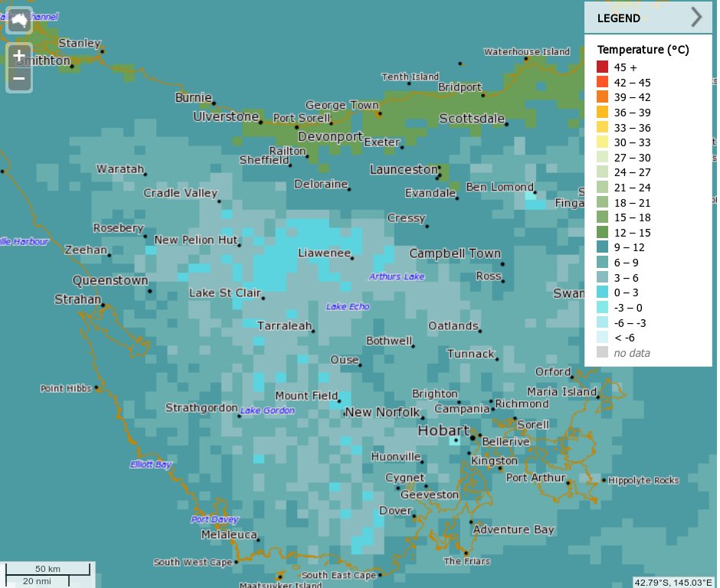Click the Lake Gordon label

[x=267, y=410]
